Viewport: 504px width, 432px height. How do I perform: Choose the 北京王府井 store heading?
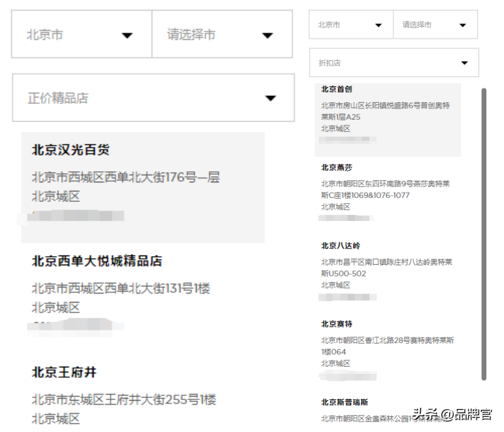coord(64,372)
